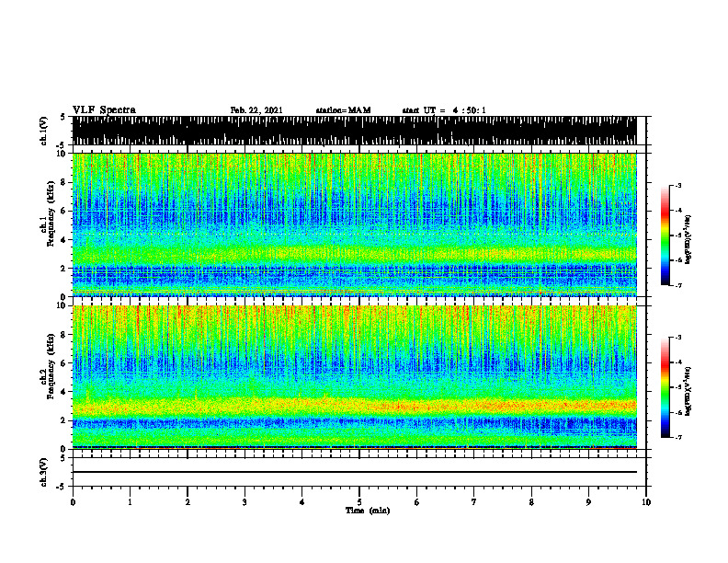Click the "5" tick on ch.1(V) axis
The width and height of the screenshot is (728, 563).
click(63, 118)
